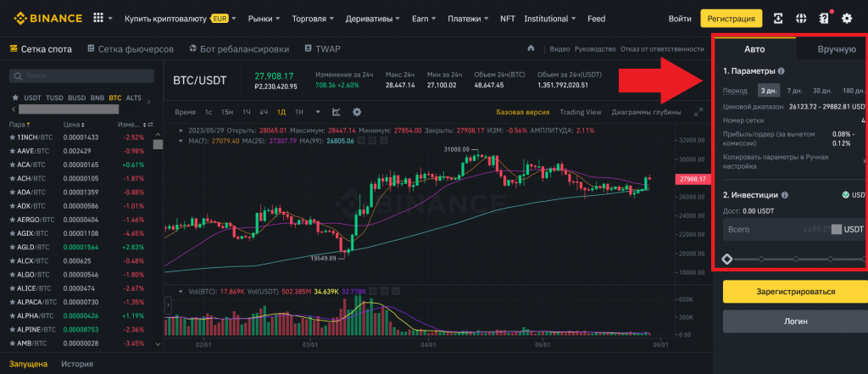Click the swap columns icon in pair list
Screen dimensions: 868x374
(151, 125)
